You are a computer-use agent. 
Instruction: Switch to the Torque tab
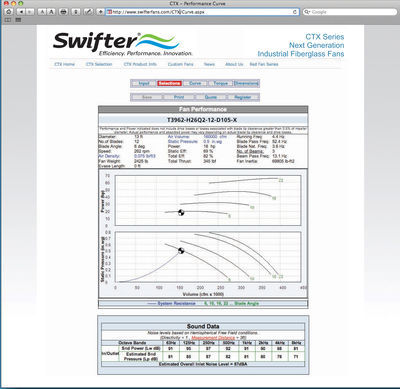click(221, 83)
